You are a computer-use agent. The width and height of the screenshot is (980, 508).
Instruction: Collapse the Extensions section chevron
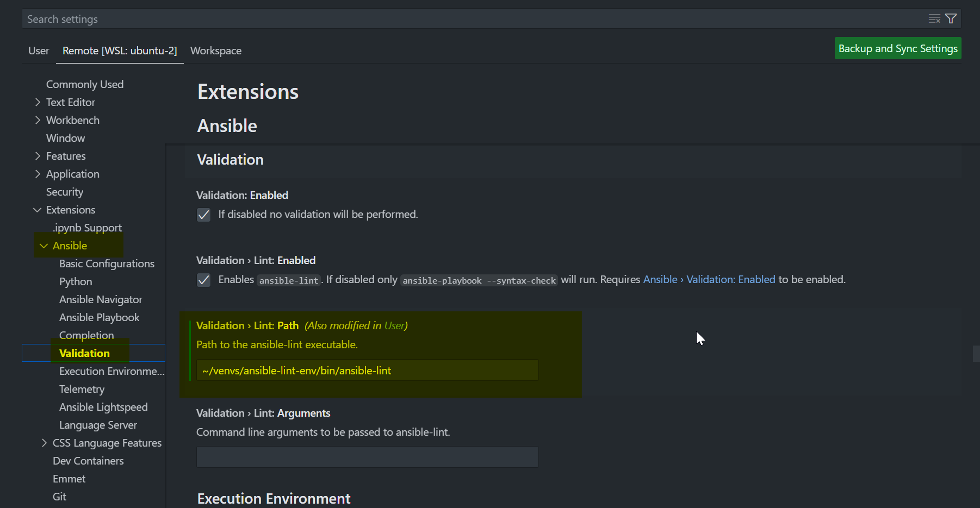pyautogui.click(x=38, y=210)
